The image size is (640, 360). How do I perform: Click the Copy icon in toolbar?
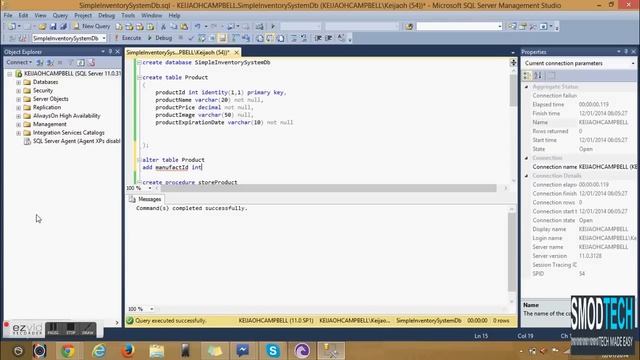click(x=173, y=27)
